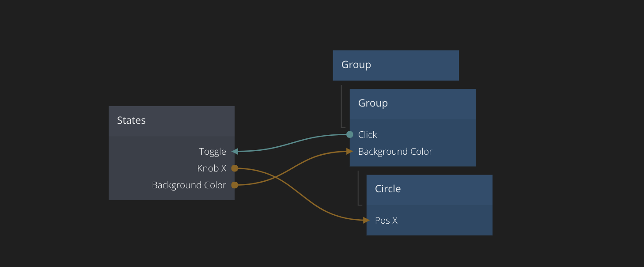Click the Knob X orange output port dot
Image resolution: width=644 pixels, height=267 pixels.
(235, 168)
